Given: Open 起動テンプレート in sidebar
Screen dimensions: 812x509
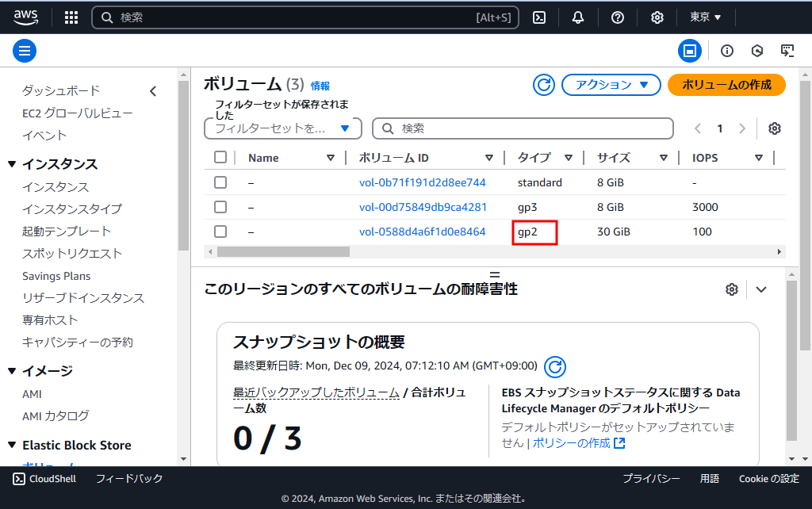Looking at the screenshot, I should pos(67,231).
